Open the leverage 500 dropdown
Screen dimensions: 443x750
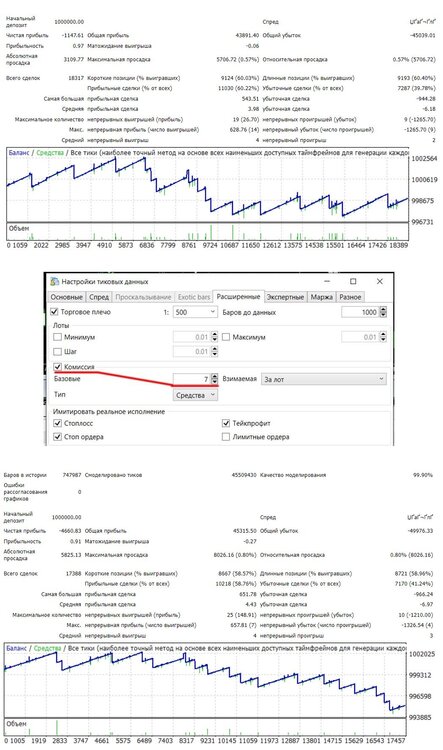click(x=195, y=312)
